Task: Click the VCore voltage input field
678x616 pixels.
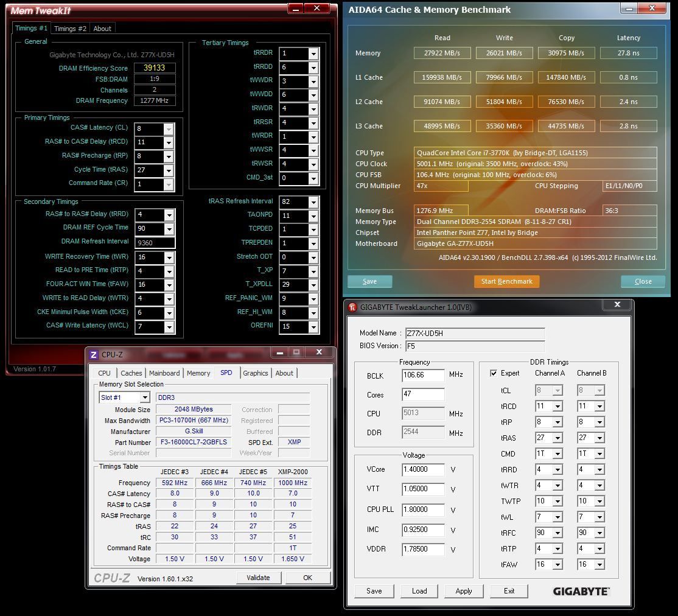Action: coord(423,469)
